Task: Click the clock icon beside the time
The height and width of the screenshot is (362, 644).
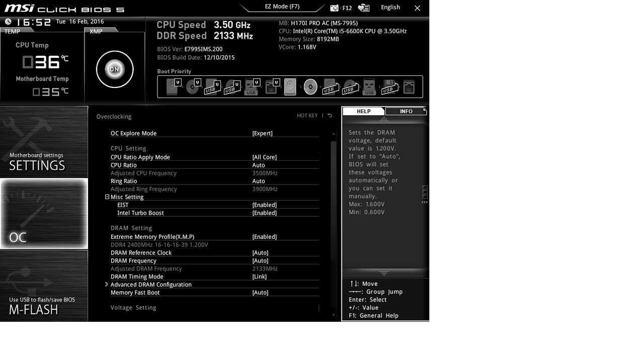Action: pyautogui.click(x=8, y=22)
